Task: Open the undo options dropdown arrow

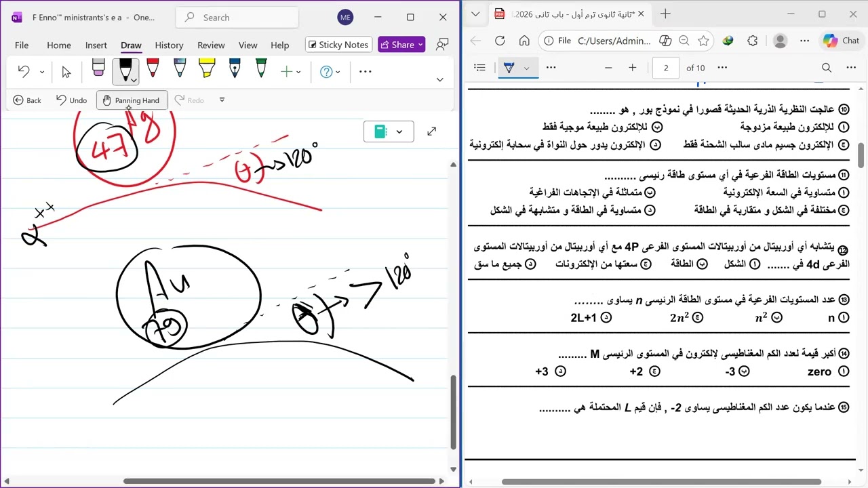Action: [x=41, y=72]
